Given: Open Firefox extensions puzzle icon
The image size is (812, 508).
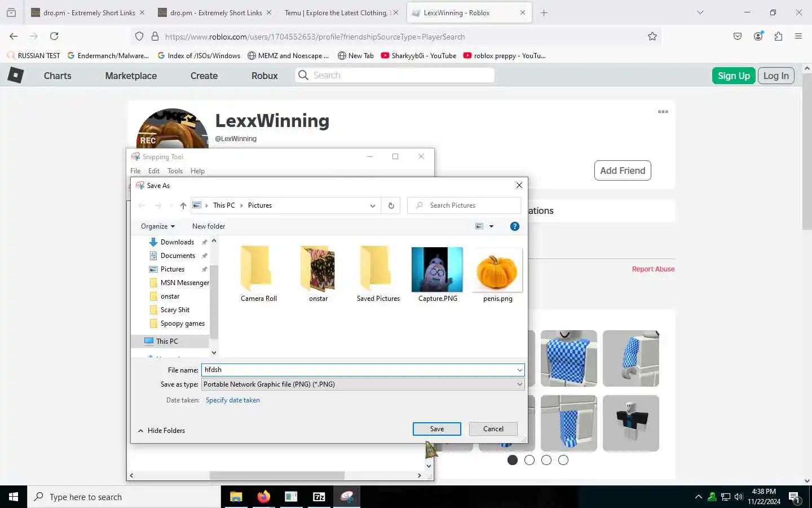Looking at the screenshot, I should [778, 36].
